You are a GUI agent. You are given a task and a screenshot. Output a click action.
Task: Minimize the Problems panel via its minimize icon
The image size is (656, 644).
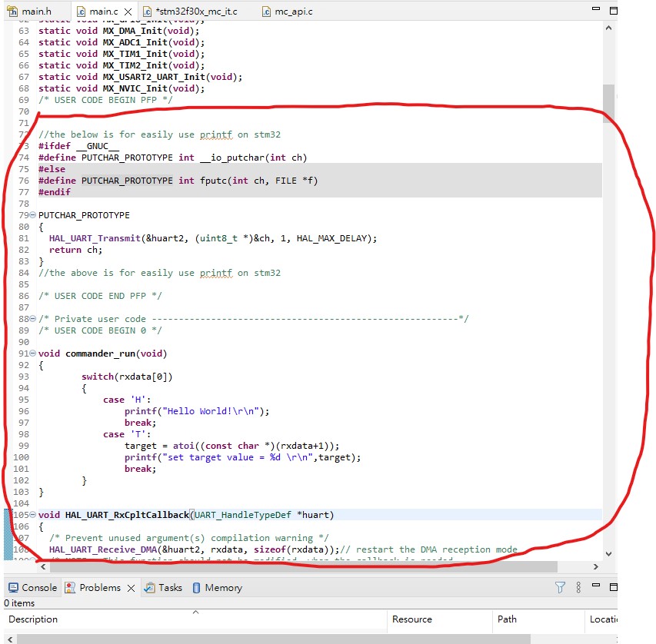(x=595, y=586)
